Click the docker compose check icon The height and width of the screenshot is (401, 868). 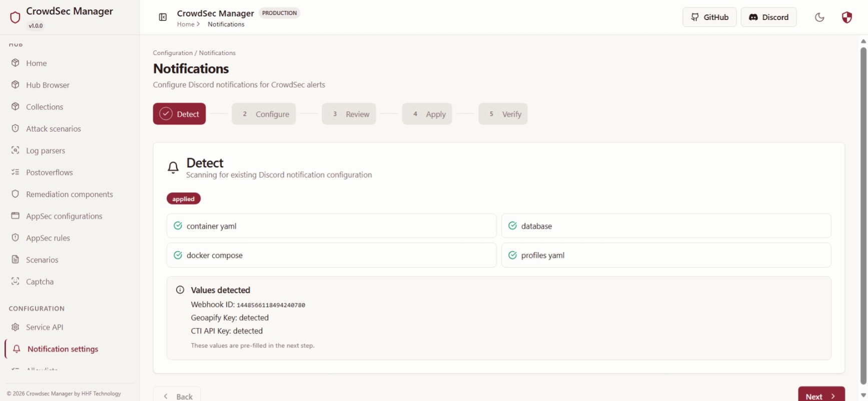coord(178,255)
